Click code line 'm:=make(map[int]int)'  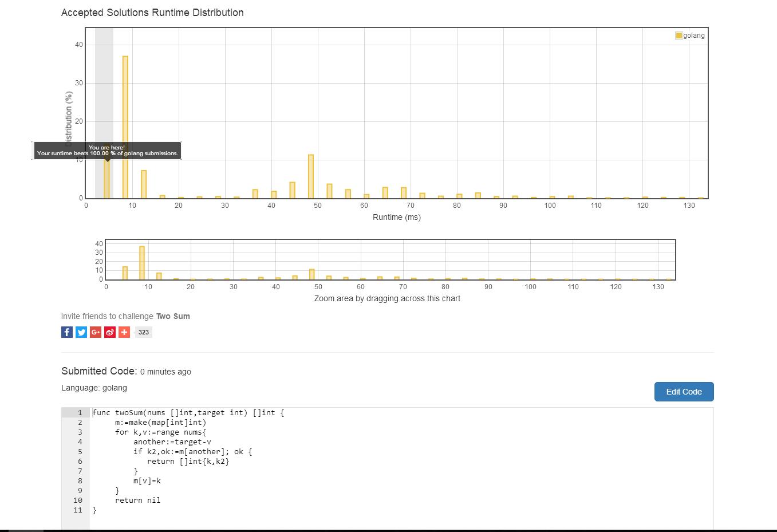pos(161,422)
